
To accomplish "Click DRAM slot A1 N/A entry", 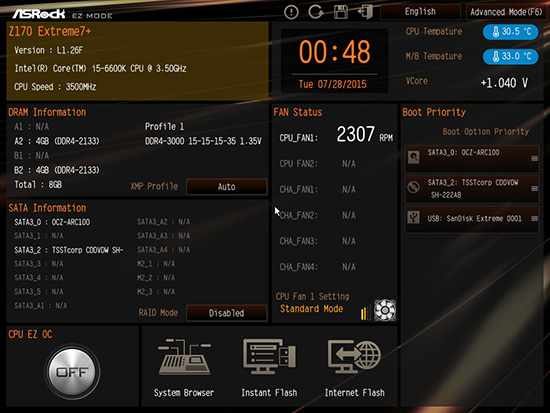I will point(32,127).
